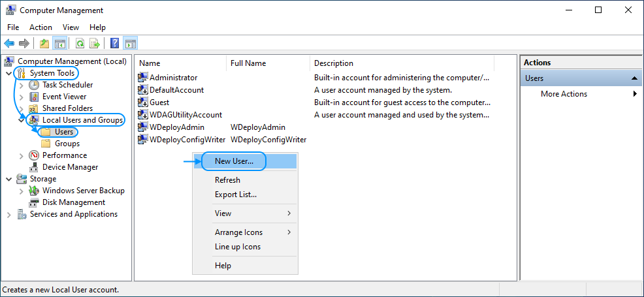The image size is (644, 297).
Task: Open the View menu in menu bar
Action: 71,27
